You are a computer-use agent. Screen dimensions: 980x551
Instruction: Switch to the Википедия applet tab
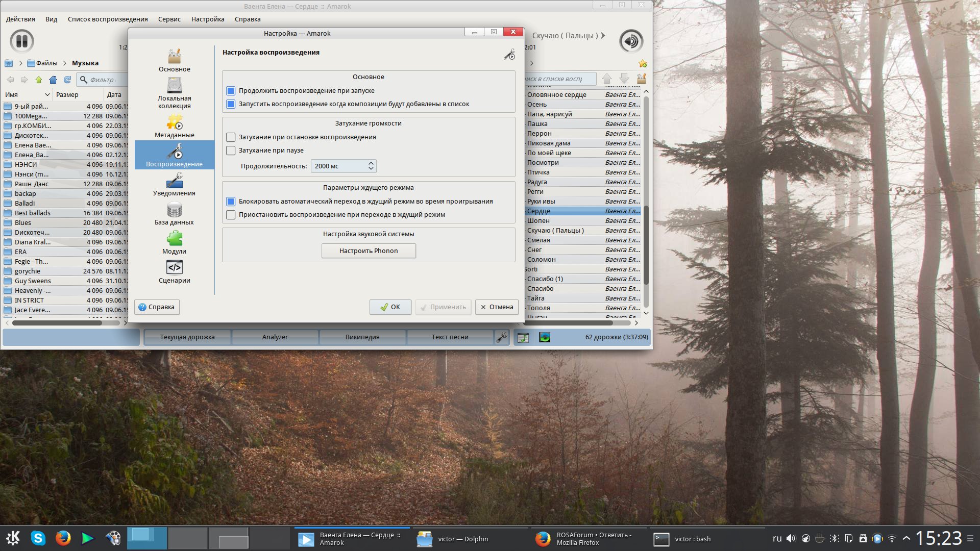362,337
